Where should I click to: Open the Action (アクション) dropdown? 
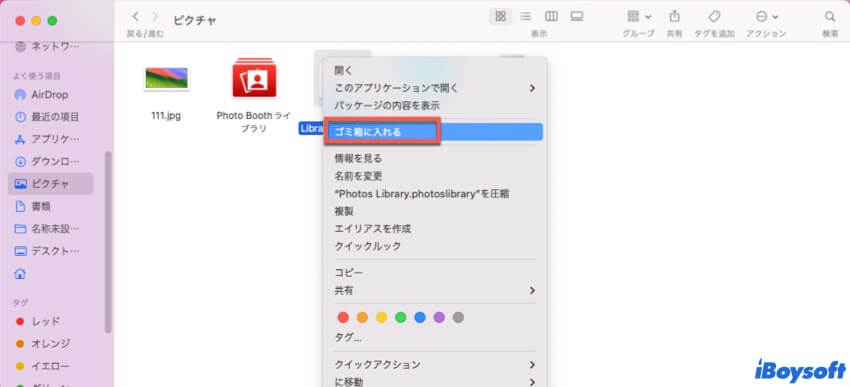point(767,17)
